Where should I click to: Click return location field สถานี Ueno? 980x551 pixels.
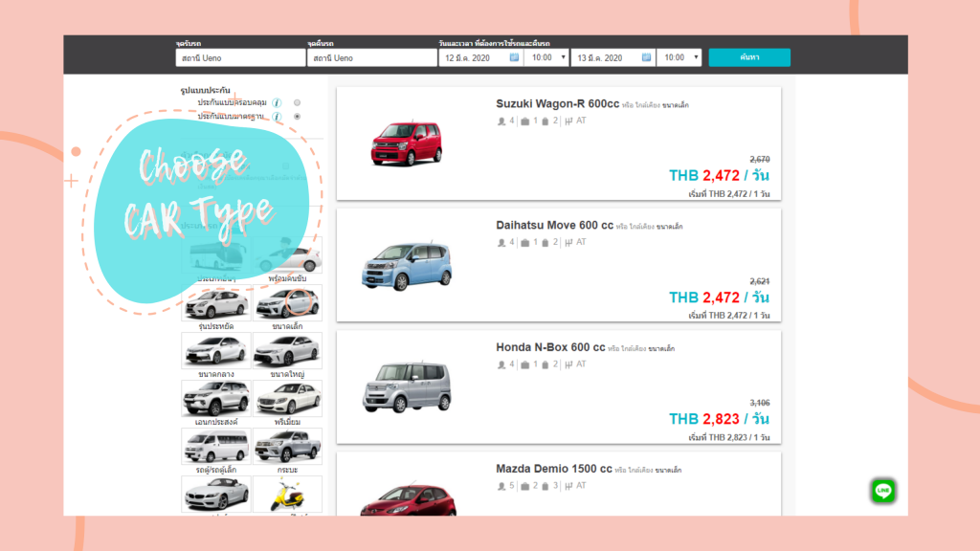pos(371,57)
